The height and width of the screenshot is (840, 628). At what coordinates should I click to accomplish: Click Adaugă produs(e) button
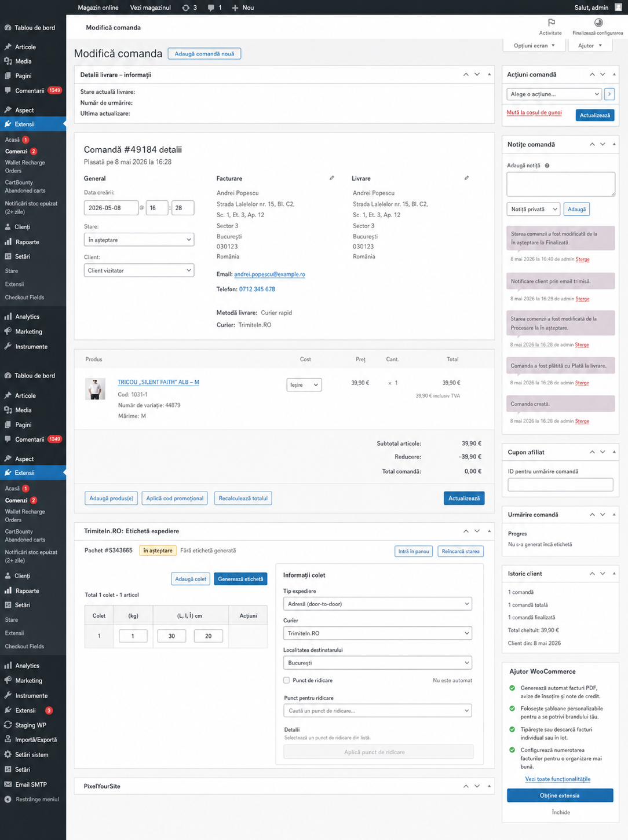pyautogui.click(x=111, y=498)
